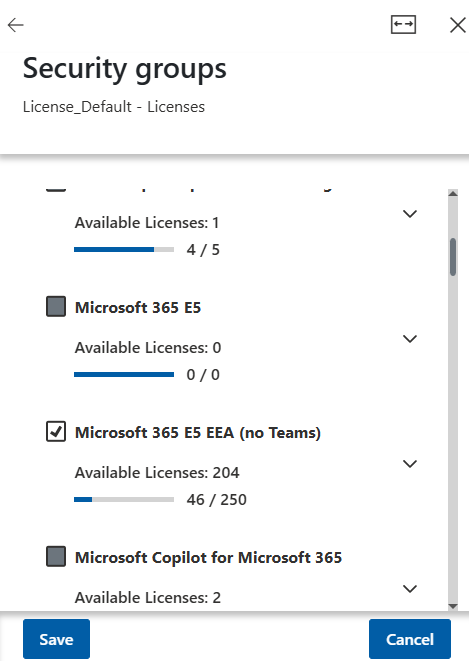Click the 4 / 5 usage progress bar
This screenshot has height=661, width=469.
point(124,250)
